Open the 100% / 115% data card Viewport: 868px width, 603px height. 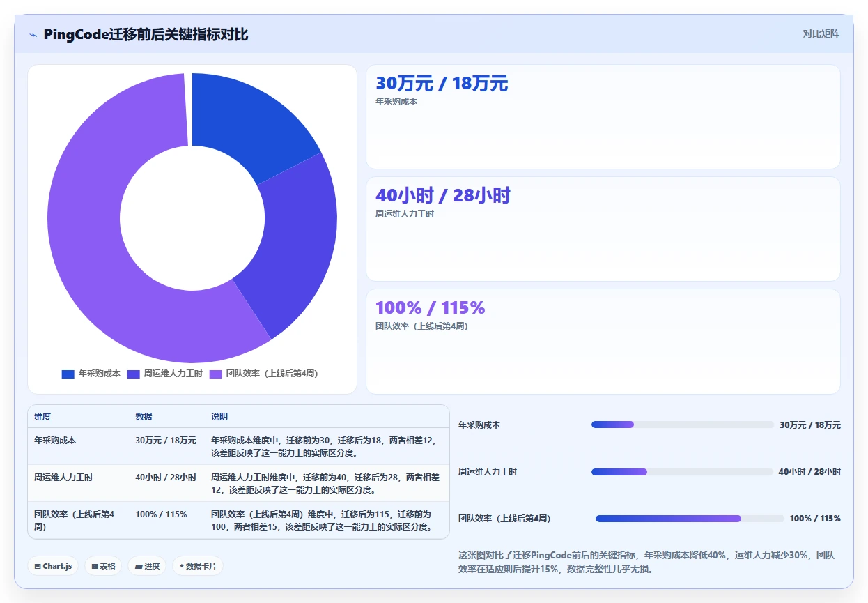[x=603, y=342]
